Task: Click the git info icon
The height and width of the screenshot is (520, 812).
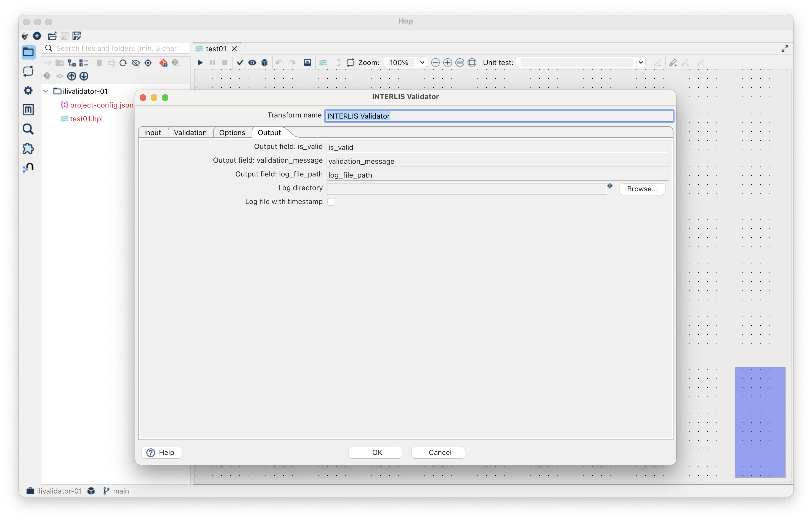Action: pos(163,63)
